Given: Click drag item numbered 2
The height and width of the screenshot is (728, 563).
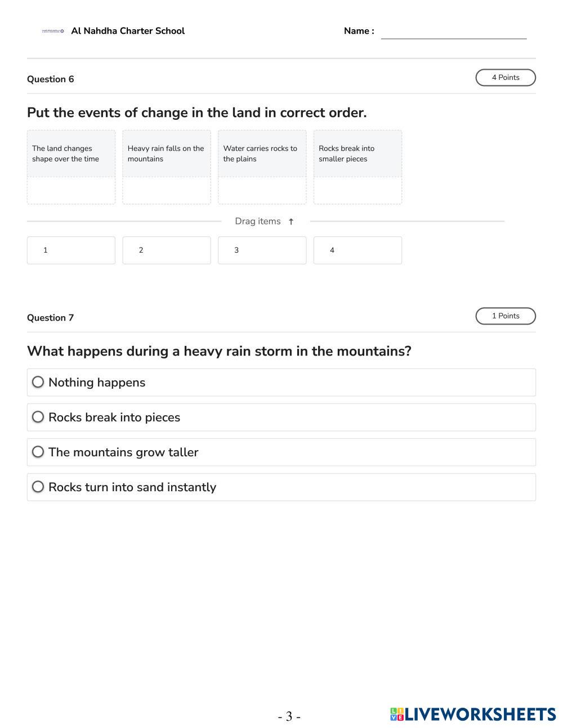Looking at the screenshot, I should click(x=167, y=250).
